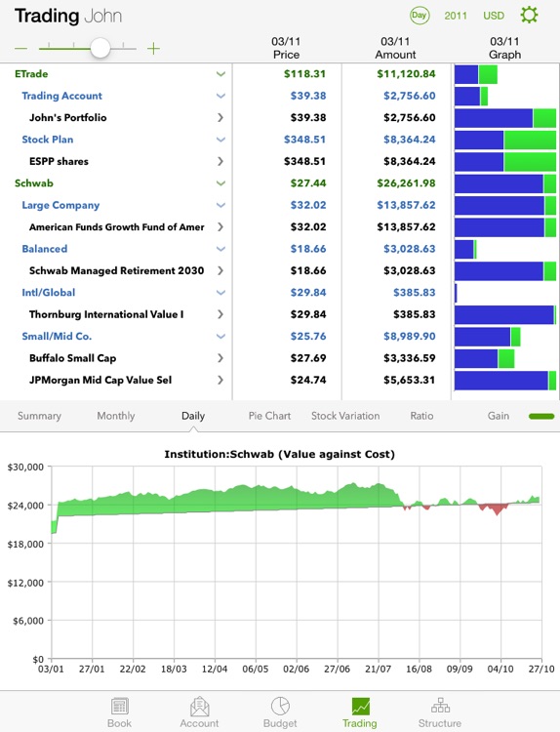Click the ETrade graph bar
The height and width of the screenshot is (732, 560).
pos(476,74)
